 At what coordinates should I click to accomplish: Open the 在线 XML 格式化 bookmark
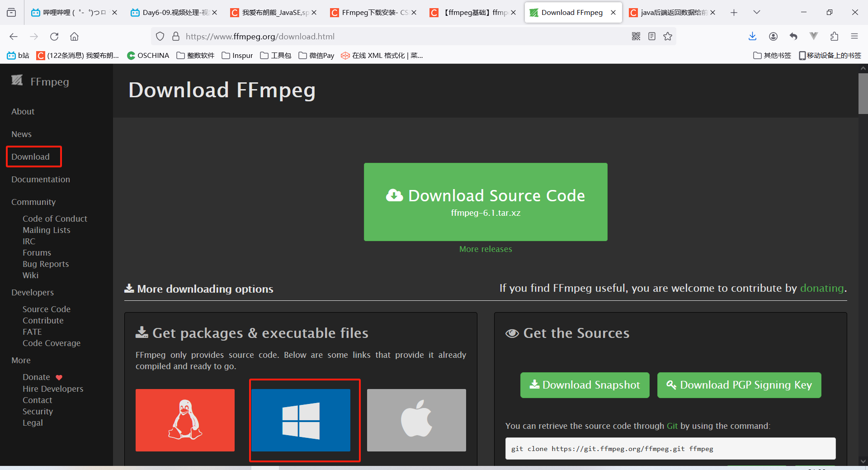(382, 56)
